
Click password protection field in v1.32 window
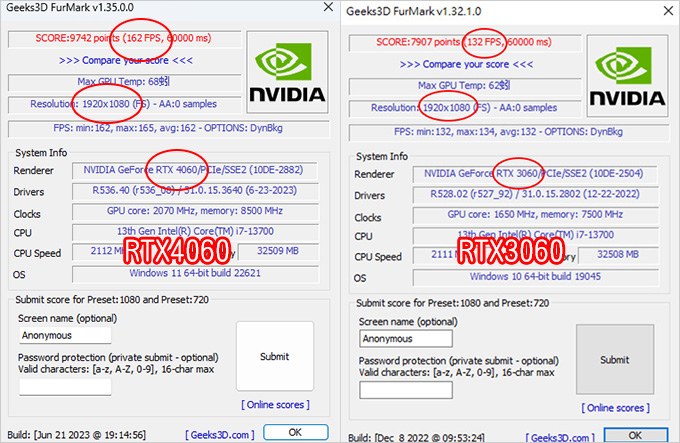click(405, 390)
